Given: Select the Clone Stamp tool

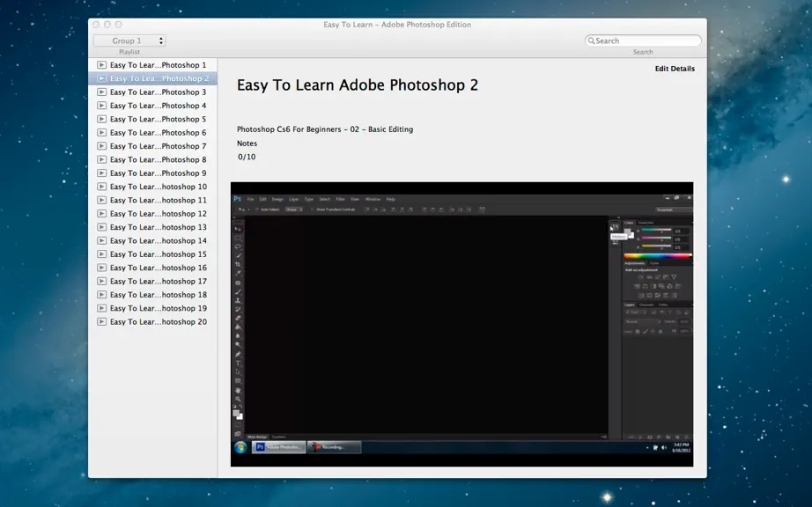Looking at the screenshot, I should (238, 300).
